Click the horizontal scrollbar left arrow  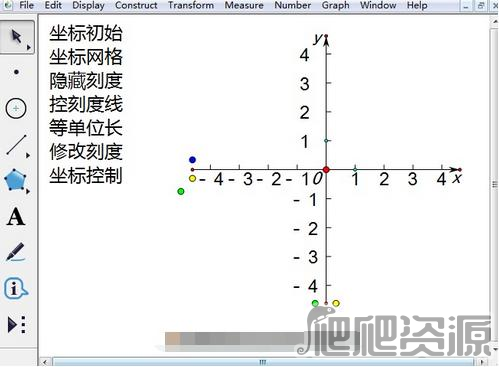coord(45,362)
